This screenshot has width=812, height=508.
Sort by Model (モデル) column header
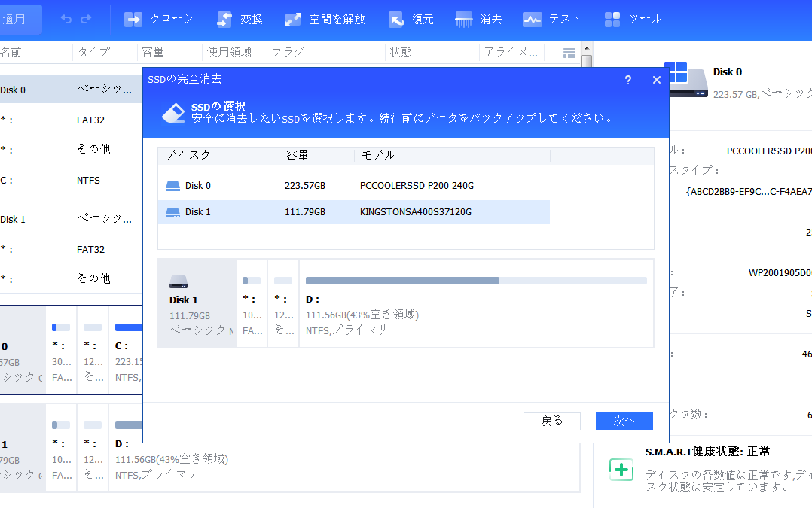tap(452, 155)
